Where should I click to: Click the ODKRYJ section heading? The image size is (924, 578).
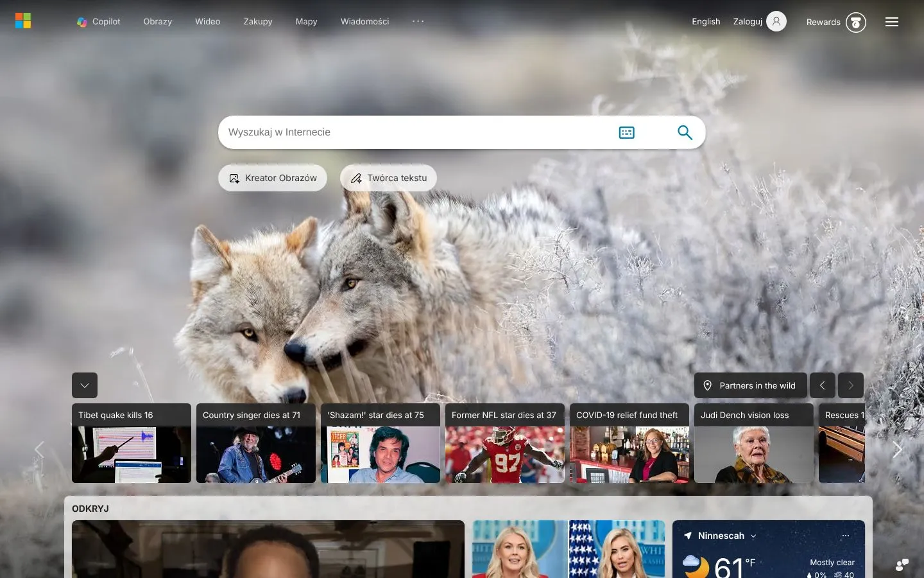(x=90, y=509)
